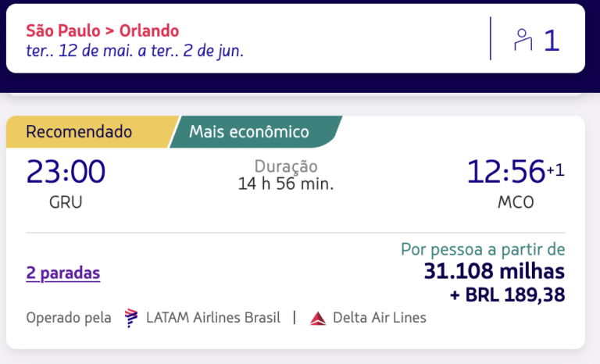
Task: Click the São Paulo > Orlando route
Action: coord(102,30)
